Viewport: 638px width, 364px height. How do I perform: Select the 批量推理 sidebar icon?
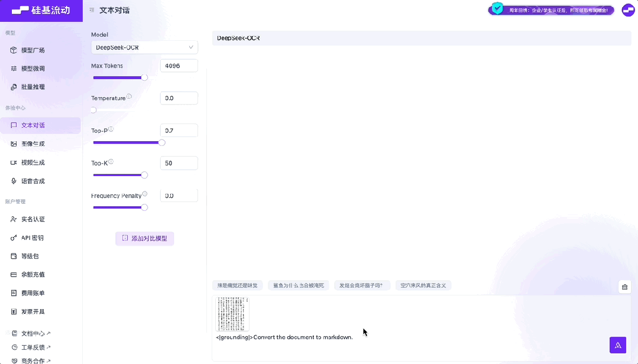tap(13, 87)
